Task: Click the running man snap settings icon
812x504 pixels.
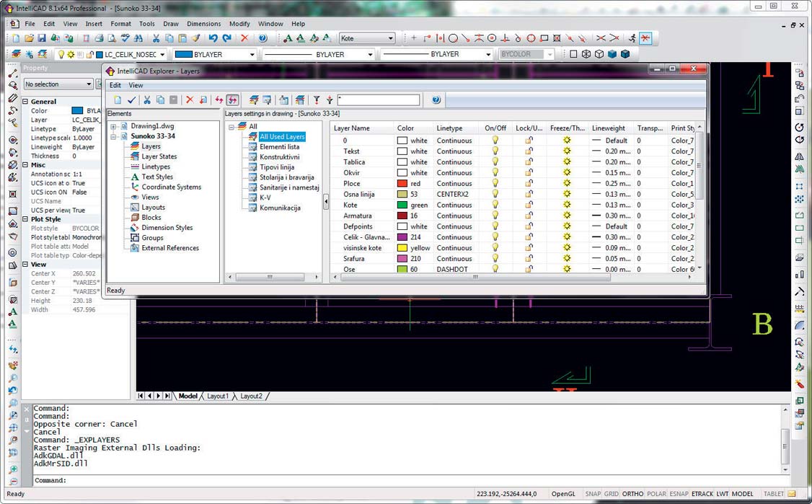Action: 632,38
